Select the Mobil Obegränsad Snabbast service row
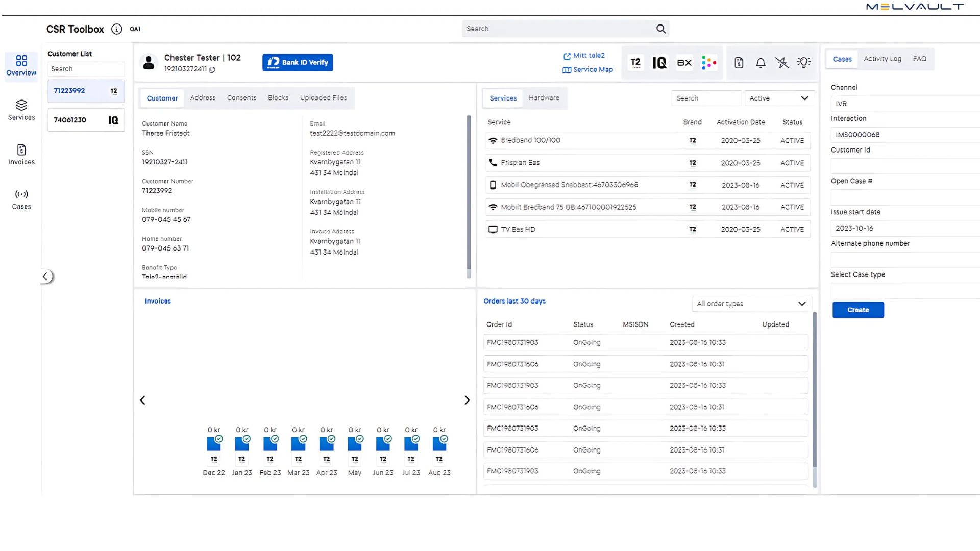Screen dimensions: 980x551 point(647,185)
